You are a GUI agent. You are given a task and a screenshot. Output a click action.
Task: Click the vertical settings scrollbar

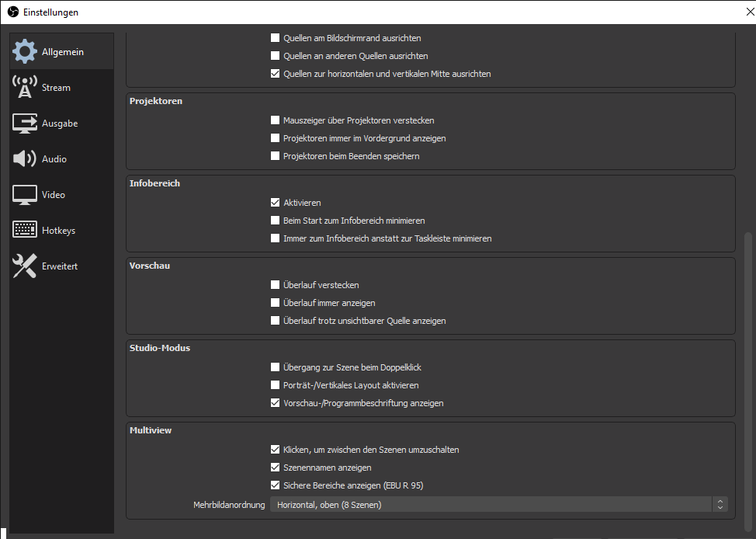748,373
